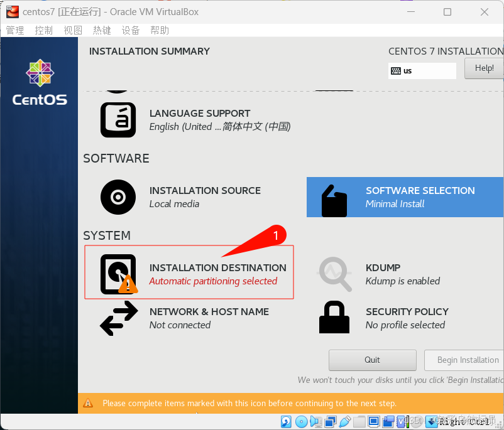The image size is (504, 430).
Task: Click the recording status icon
Action: (x=388, y=421)
